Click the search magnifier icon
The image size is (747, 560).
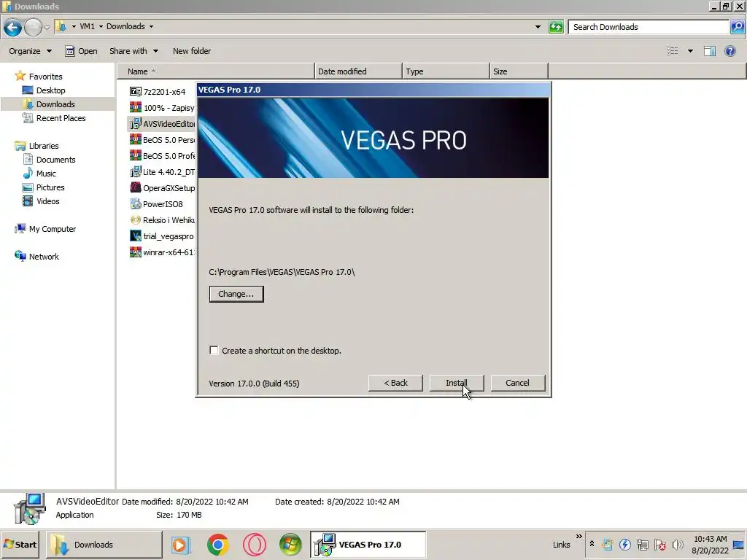(x=737, y=27)
